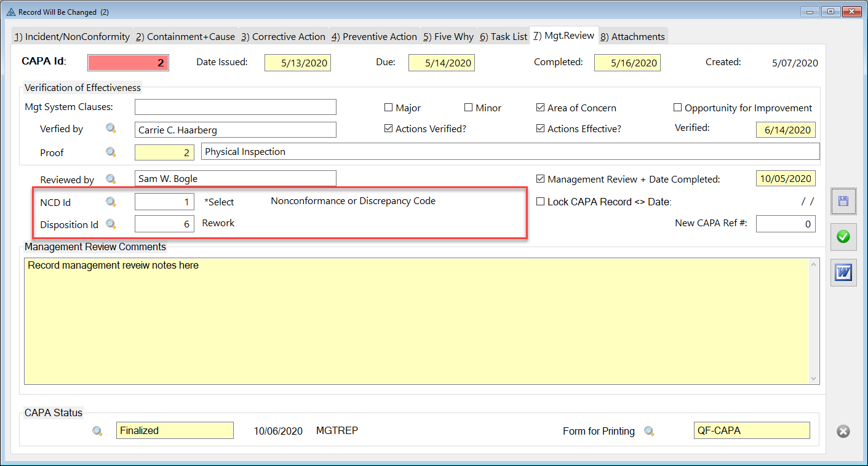
Task: Toggle the Actions Verified? checkbox
Action: 388,128
